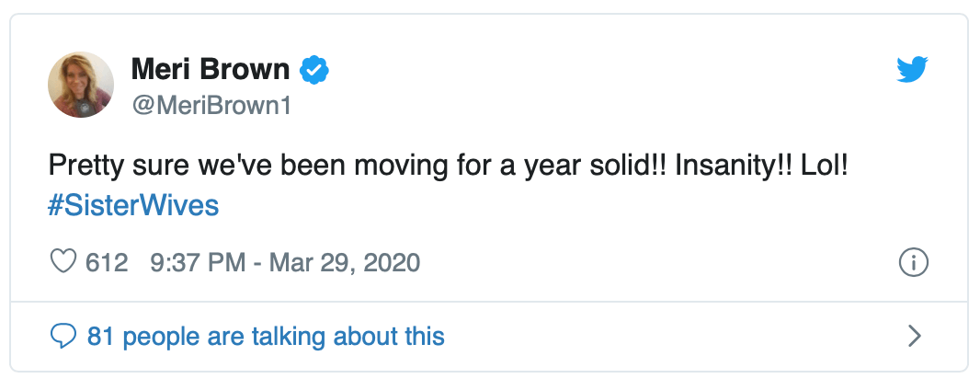Click the Meri Brown display name

click(x=211, y=69)
